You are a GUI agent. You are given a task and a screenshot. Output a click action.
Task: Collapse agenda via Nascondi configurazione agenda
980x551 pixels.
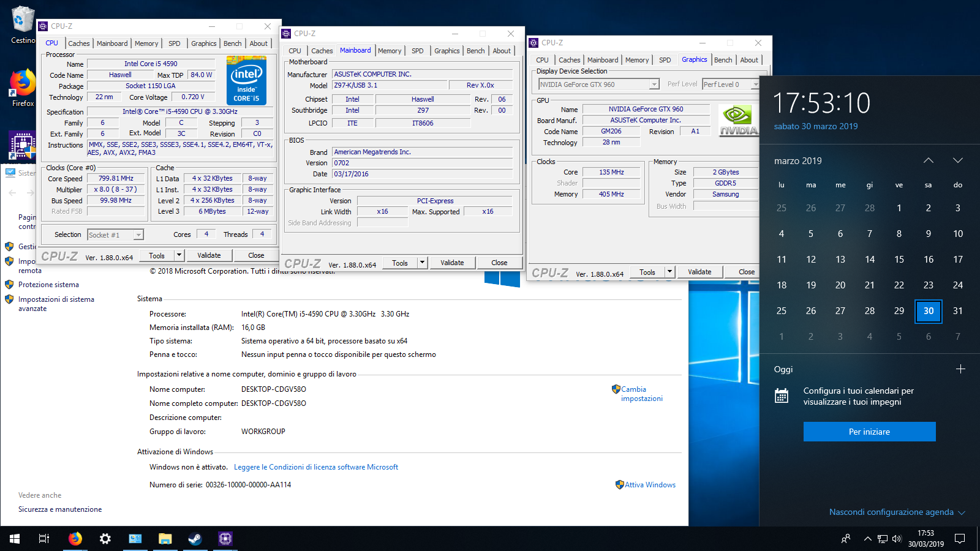tap(897, 512)
